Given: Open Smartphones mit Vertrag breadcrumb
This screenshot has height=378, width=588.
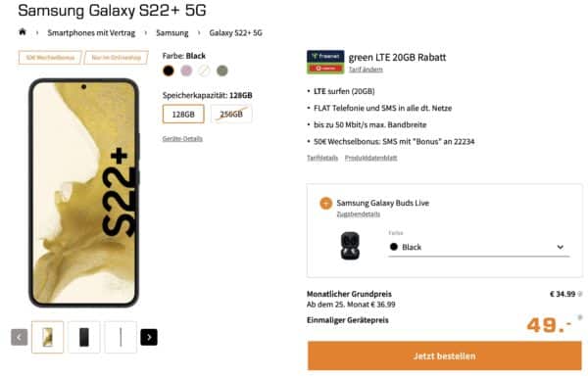Looking at the screenshot, I should pos(91,33).
